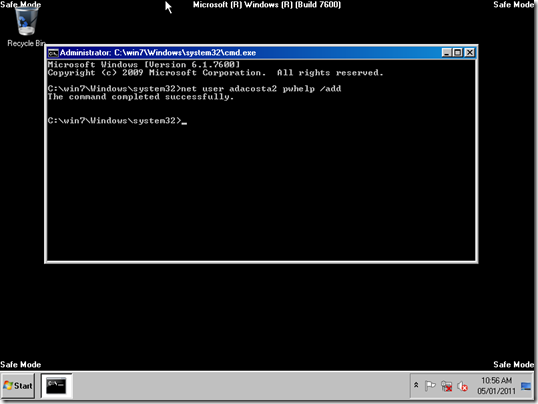Select the Recycle Bin desktop icon

26,26
